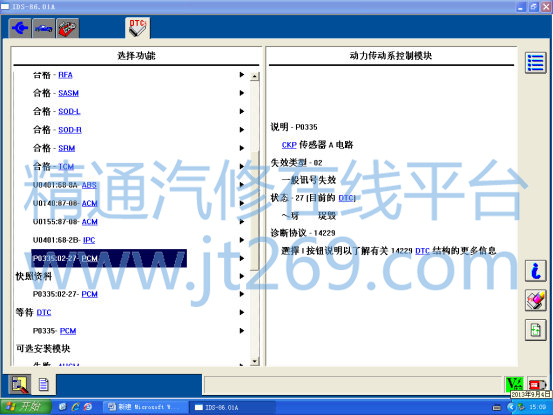
Task: Click the green document save icon
Action: [x=536, y=330]
